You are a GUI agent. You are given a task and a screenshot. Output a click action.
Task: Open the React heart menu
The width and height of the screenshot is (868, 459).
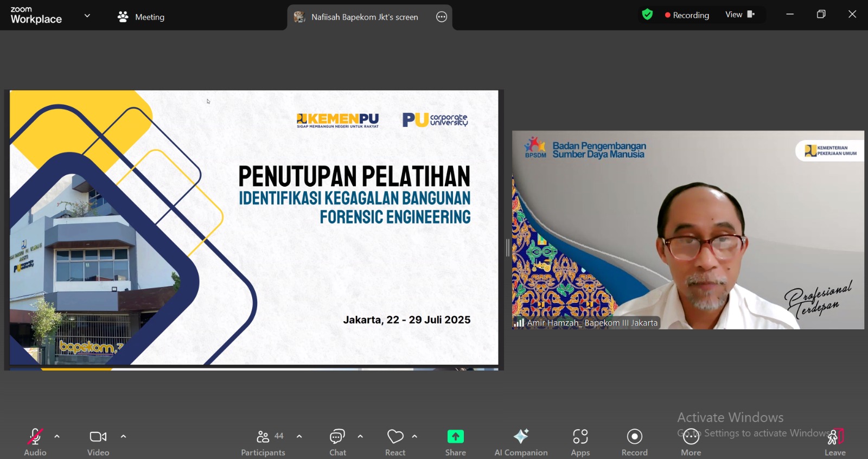[395, 442]
